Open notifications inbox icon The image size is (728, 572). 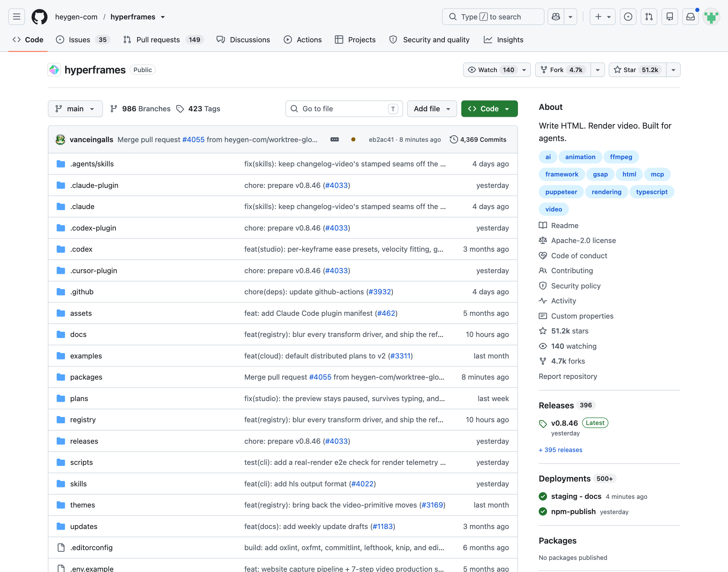691,17
